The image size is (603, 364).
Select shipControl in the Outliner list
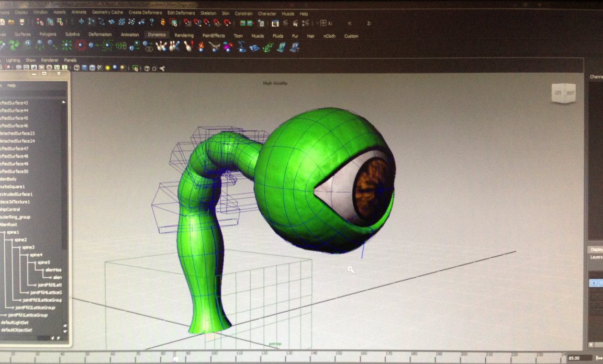click(x=10, y=209)
